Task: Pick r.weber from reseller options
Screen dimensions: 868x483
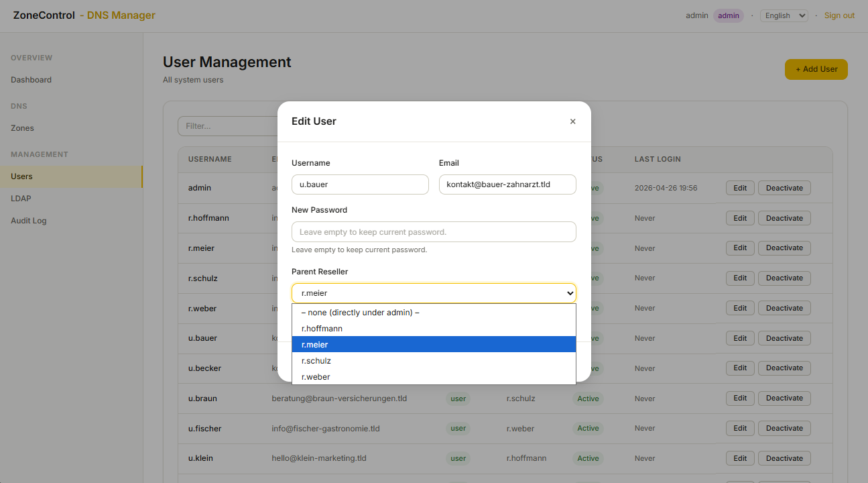Action: pyautogui.click(x=434, y=377)
